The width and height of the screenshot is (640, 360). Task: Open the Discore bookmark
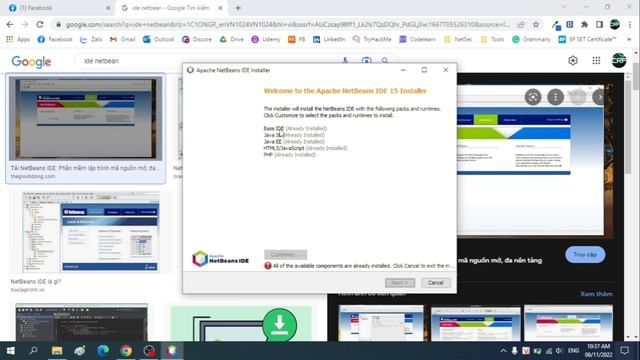click(x=197, y=39)
